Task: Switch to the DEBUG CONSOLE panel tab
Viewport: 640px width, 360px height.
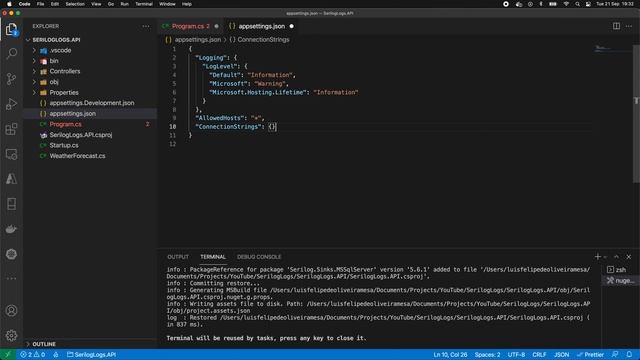Action: point(259,257)
